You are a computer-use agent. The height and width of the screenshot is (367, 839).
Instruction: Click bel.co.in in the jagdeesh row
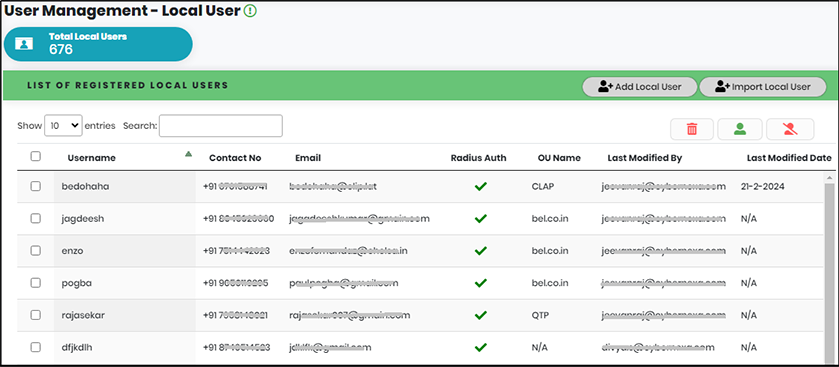click(550, 218)
